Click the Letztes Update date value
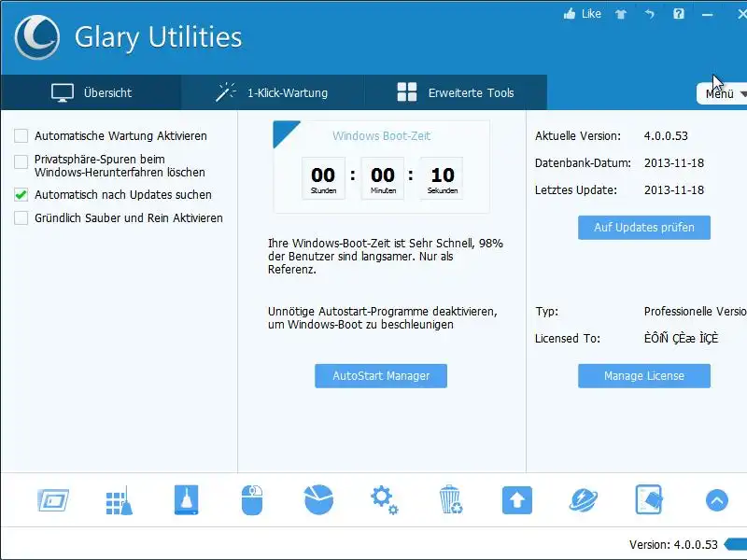 (x=674, y=190)
